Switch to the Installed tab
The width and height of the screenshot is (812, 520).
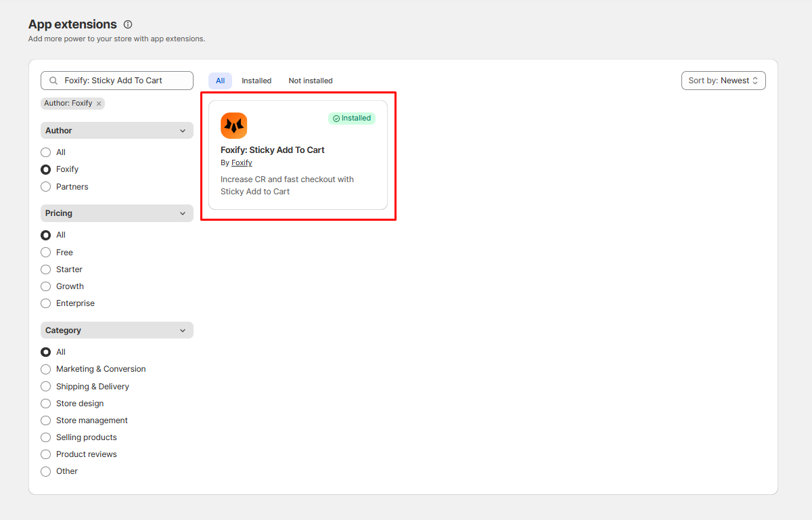tap(256, 81)
